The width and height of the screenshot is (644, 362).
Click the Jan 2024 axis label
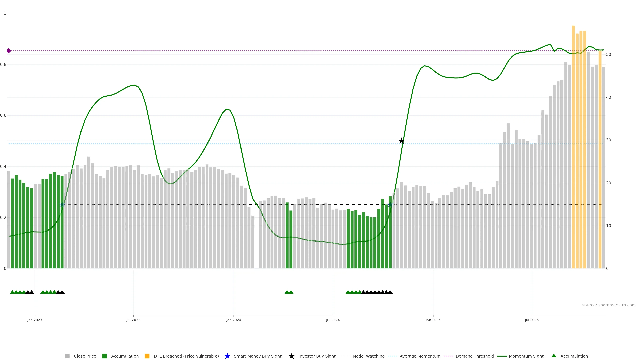click(x=233, y=320)
